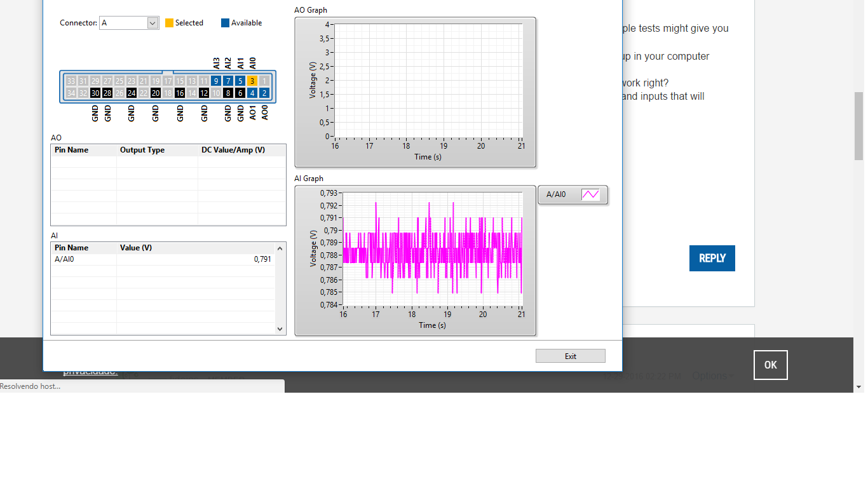The width and height of the screenshot is (868, 488).
Task: Click the Value (V) column header
Action: [x=136, y=248]
